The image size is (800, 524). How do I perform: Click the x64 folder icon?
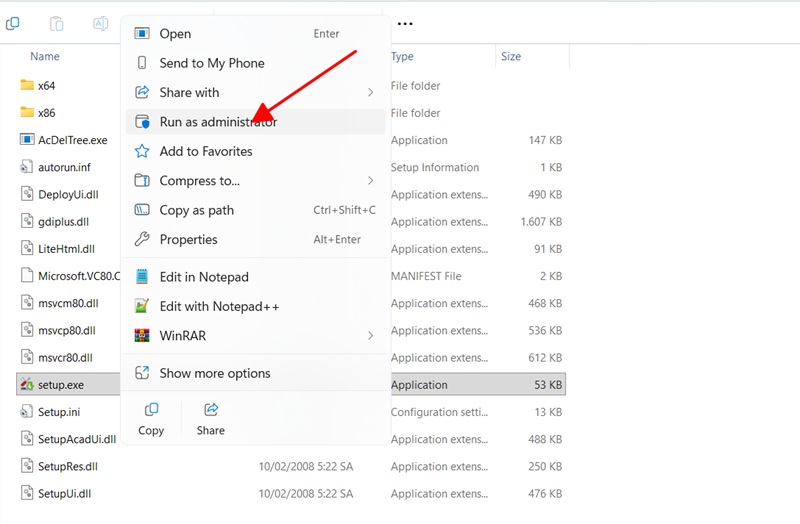(27, 85)
